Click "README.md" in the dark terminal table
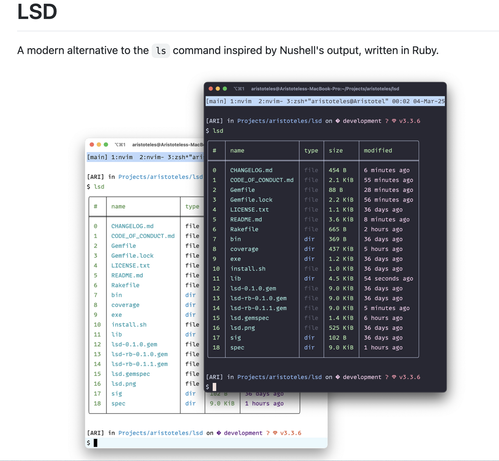 (x=246, y=219)
